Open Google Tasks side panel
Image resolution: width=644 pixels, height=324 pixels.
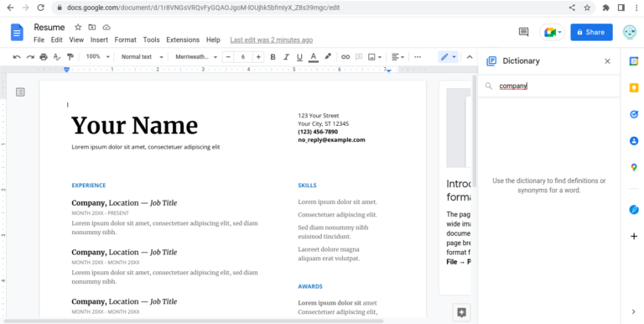point(634,114)
